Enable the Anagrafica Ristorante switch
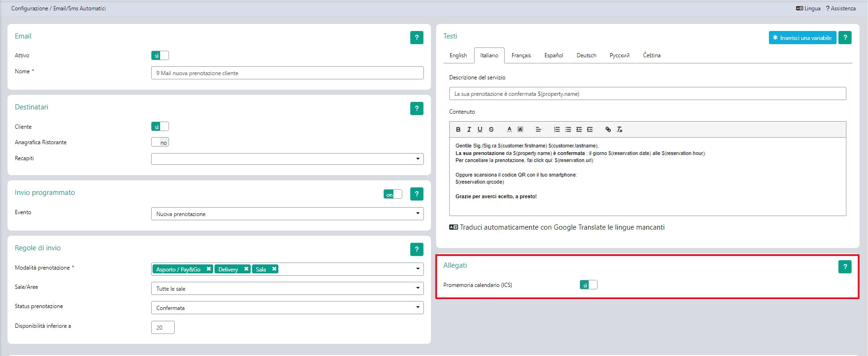Viewport: 868px width, 356px height. click(160, 142)
